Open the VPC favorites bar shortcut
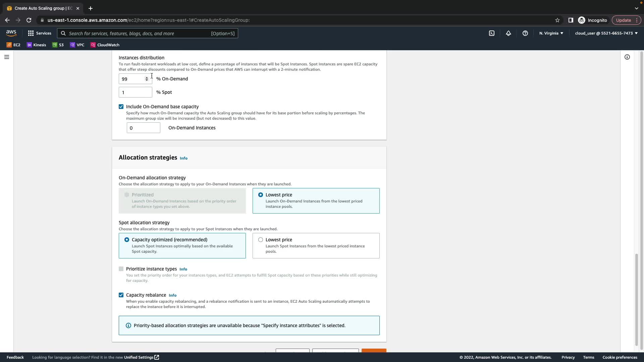This screenshot has height=362, width=644. [x=77, y=45]
